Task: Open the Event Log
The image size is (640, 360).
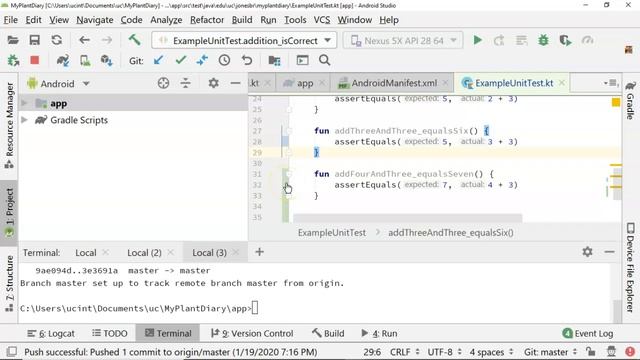Action: (588, 333)
